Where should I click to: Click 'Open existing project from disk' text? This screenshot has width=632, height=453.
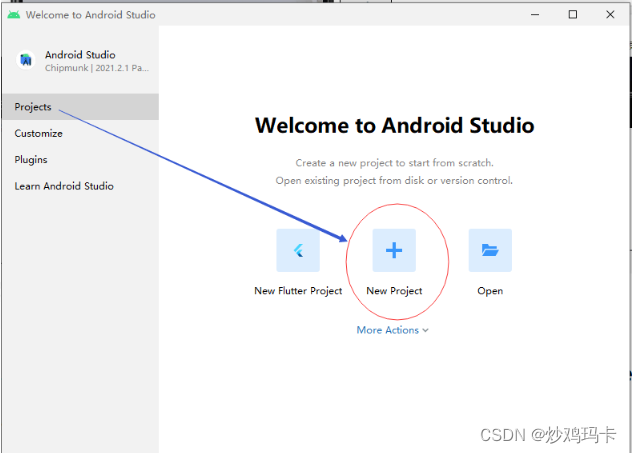tap(394, 181)
